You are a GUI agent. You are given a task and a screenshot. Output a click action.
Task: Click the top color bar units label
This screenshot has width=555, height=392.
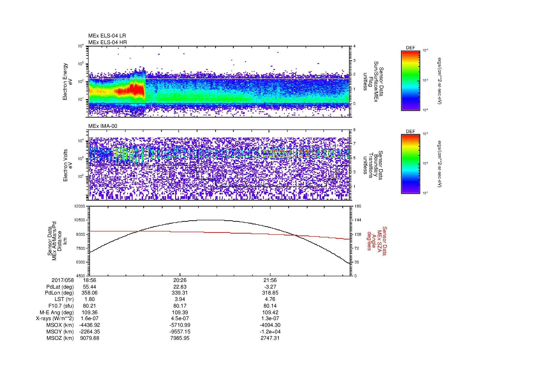click(x=440, y=81)
